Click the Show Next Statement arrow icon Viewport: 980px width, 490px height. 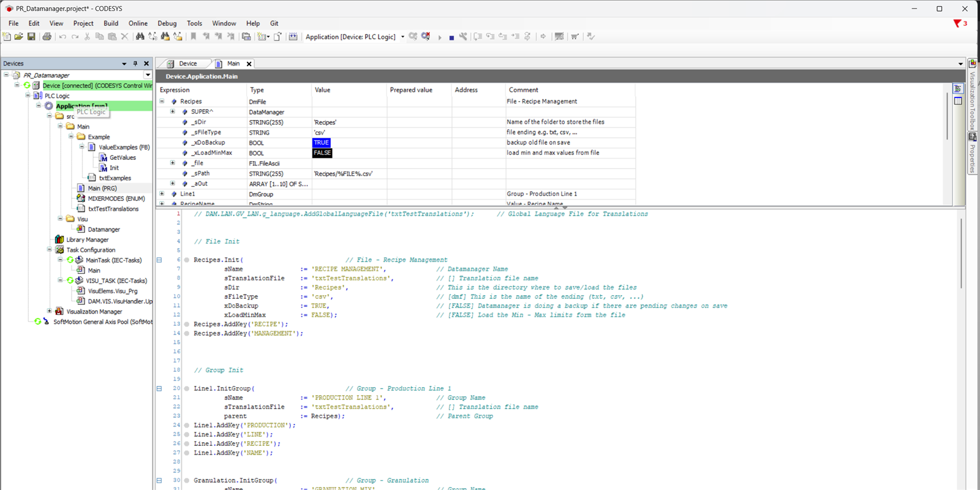543,37
